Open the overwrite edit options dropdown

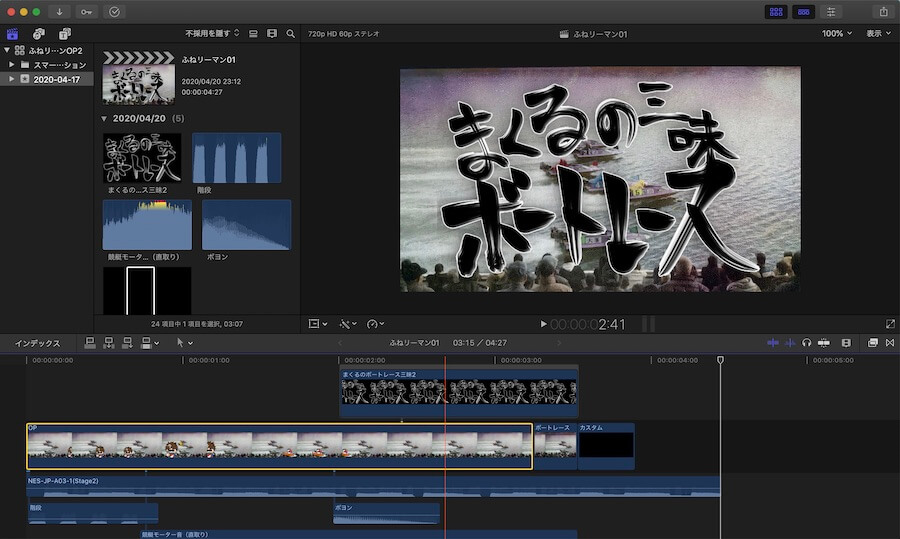pos(150,343)
